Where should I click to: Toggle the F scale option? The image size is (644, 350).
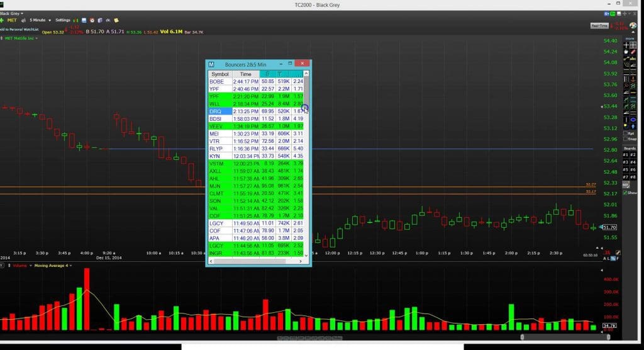(x=618, y=259)
